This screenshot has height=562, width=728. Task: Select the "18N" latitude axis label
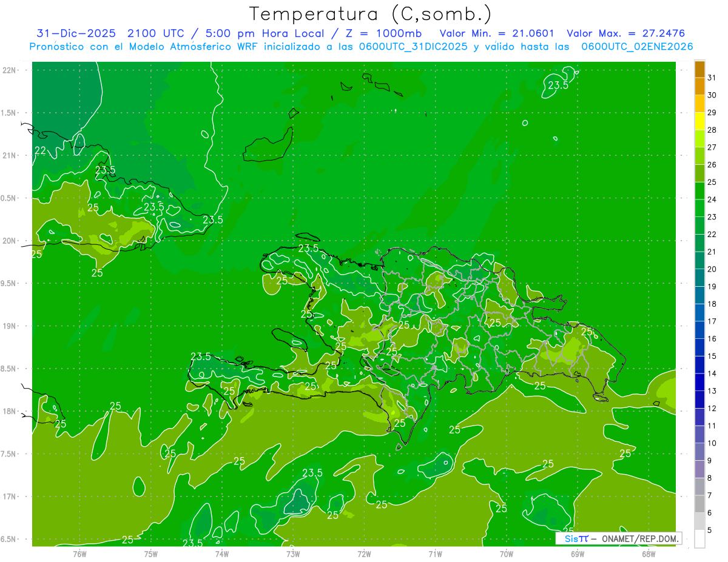(x=10, y=411)
